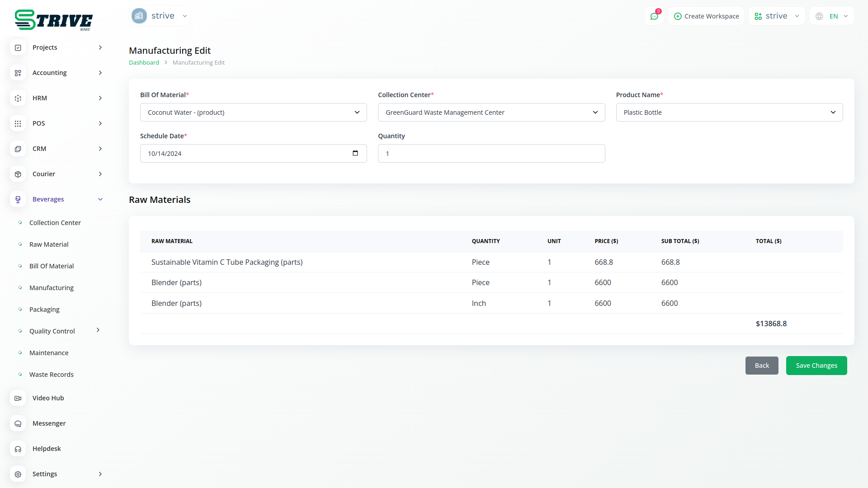
Task: Open the EN language selector
Action: click(832, 16)
